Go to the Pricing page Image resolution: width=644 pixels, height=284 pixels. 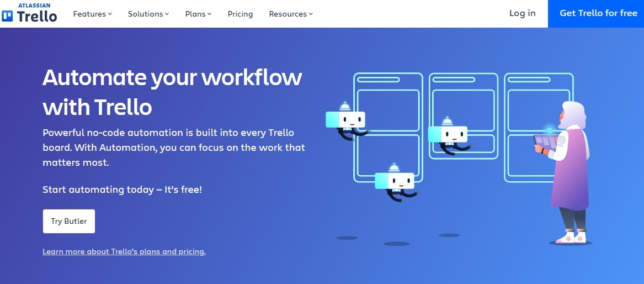point(240,14)
